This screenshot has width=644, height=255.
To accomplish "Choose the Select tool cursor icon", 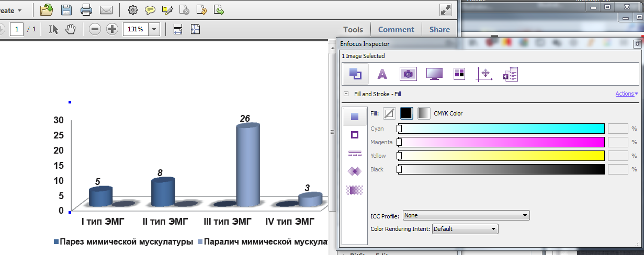I will (53, 29).
